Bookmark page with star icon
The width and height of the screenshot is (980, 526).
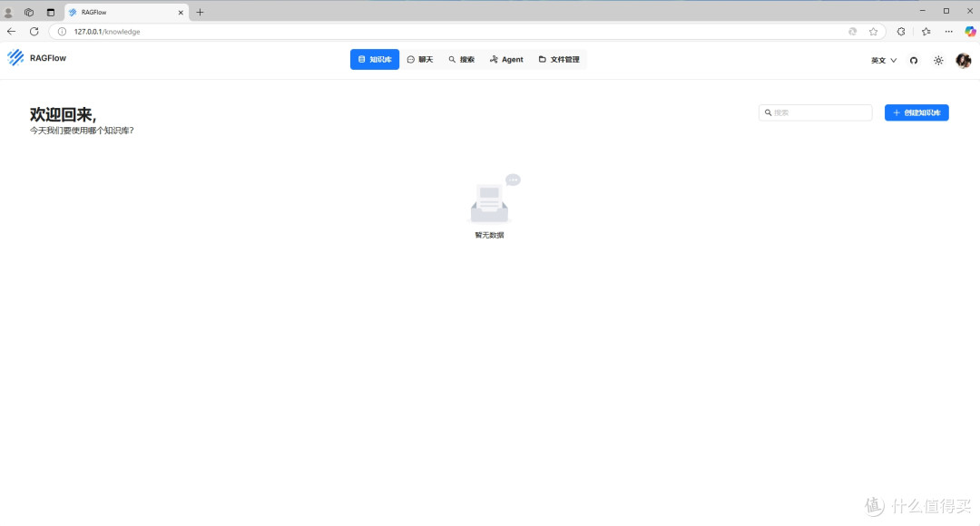tap(873, 32)
